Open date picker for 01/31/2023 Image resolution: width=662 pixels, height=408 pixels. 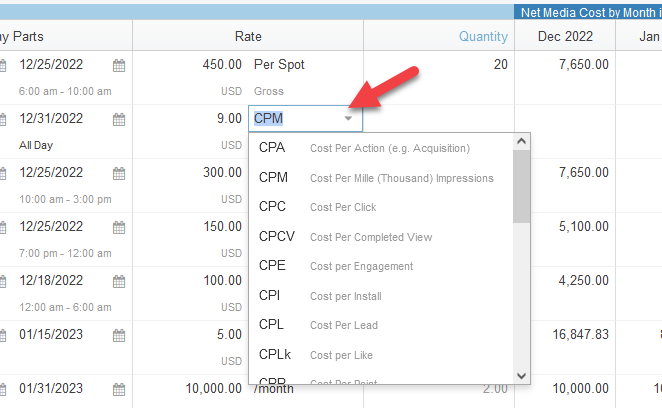(x=119, y=389)
